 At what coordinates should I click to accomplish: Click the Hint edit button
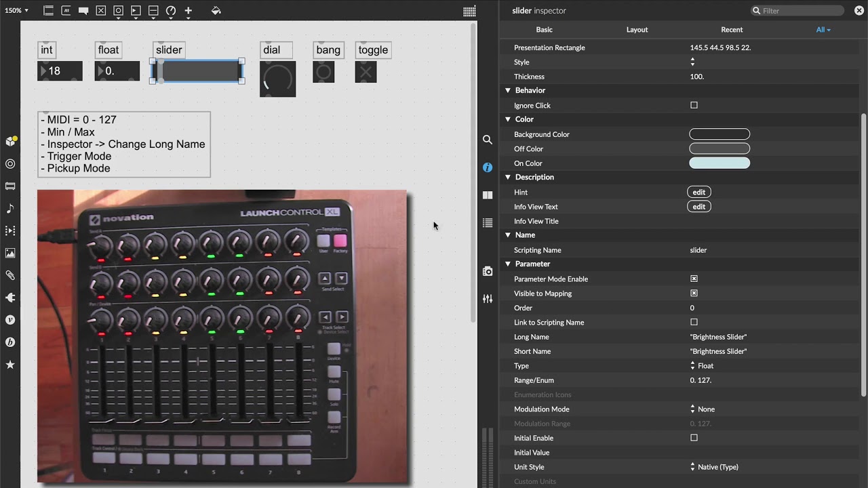699,192
